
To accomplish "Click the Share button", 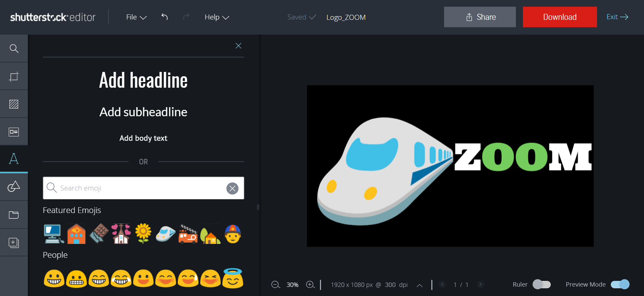I will pyautogui.click(x=480, y=17).
